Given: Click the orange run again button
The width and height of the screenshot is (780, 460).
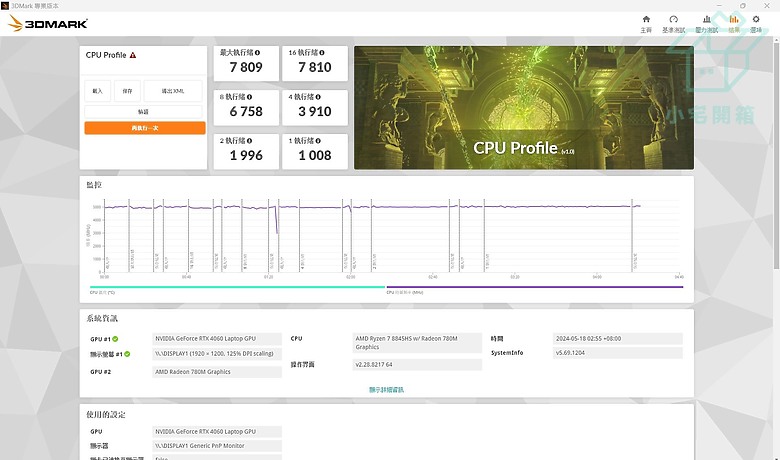Looking at the screenshot, I should click(x=145, y=128).
